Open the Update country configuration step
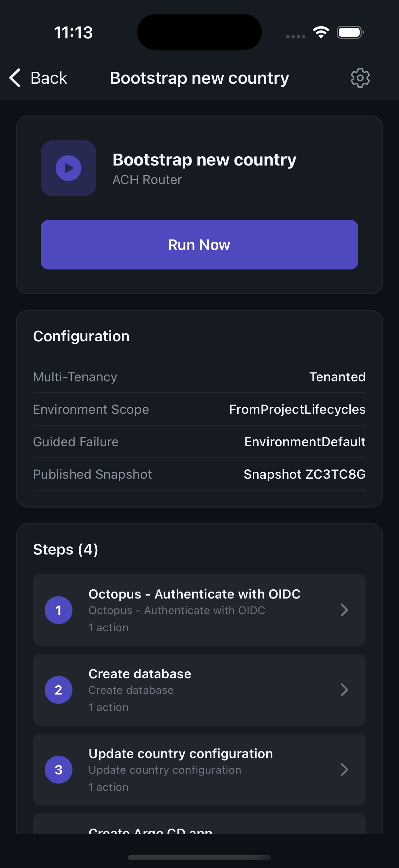399x868 pixels. pos(199,770)
